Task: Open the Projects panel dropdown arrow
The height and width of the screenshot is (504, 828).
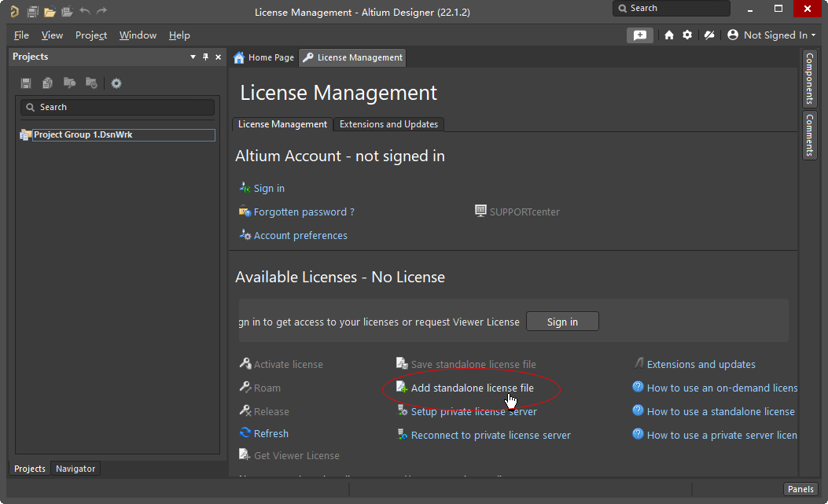Action: pyautogui.click(x=193, y=57)
